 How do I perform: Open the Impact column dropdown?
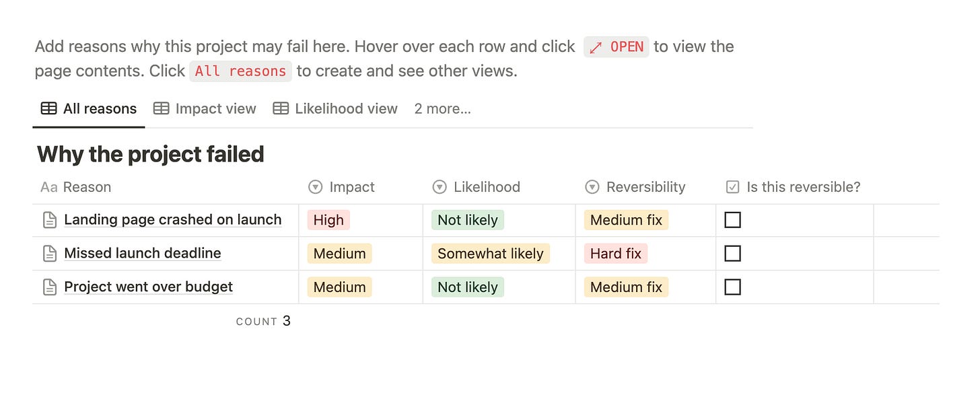point(314,187)
